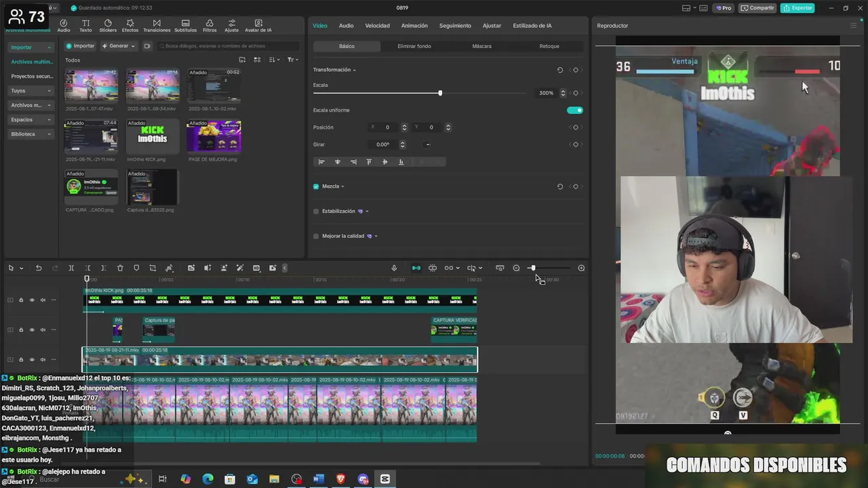This screenshot has width=868, height=488.
Task: Open the Seguimiento tab
Action: click(x=455, y=26)
